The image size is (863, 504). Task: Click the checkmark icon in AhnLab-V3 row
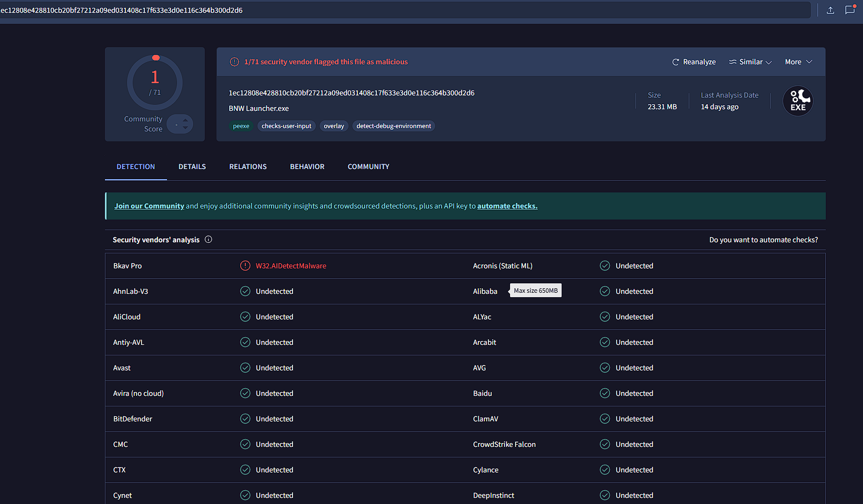[x=245, y=291]
